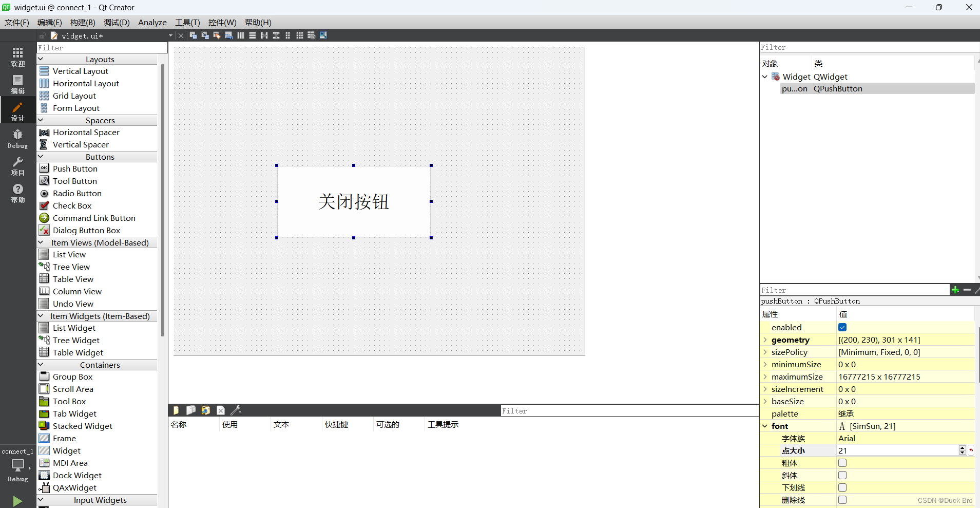This screenshot has height=508, width=980.
Task: Toggle italic (斜体) font checkbox
Action: tap(842, 475)
